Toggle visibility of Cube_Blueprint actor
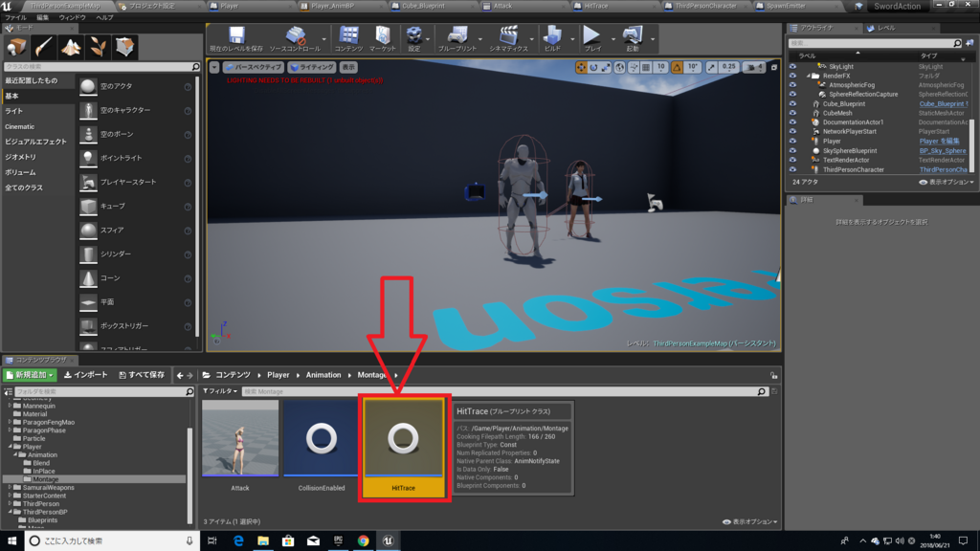Screen dimensions: 980x551 pyautogui.click(x=792, y=103)
